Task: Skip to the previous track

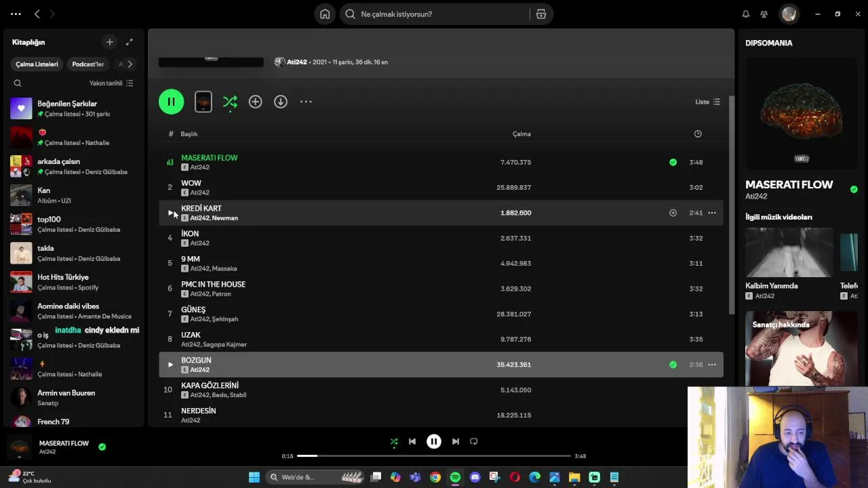Action: [412, 441]
